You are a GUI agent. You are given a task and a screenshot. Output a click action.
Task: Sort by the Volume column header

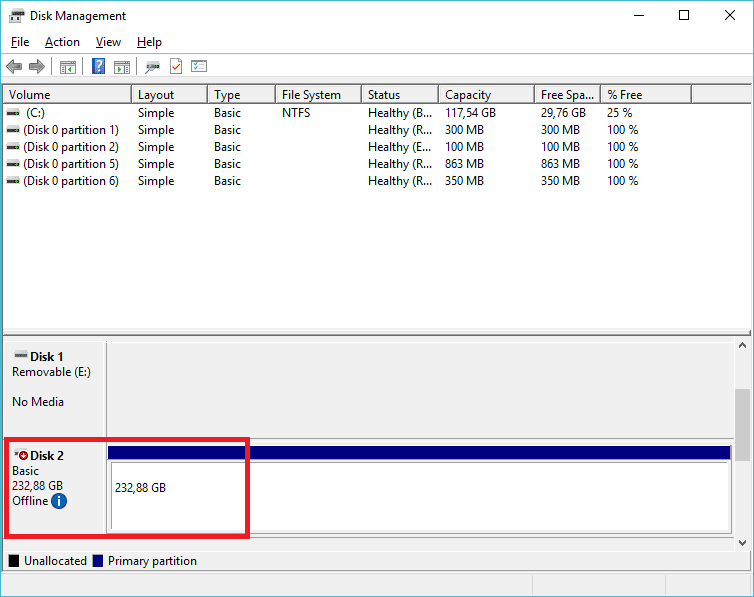point(67,95)
